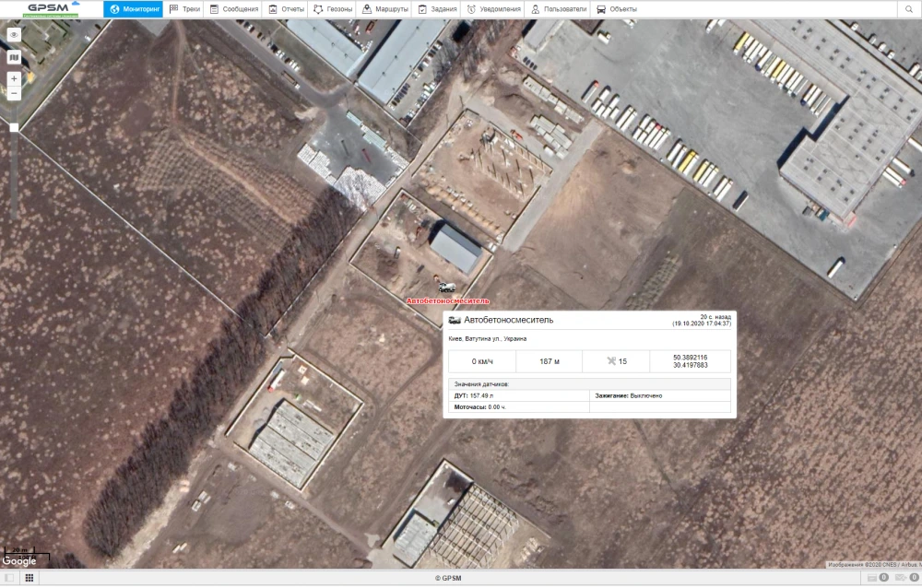Viewport: 922px width, 588px height.
Task: Click the GPSM logo
Action: [x=52, y=9]
